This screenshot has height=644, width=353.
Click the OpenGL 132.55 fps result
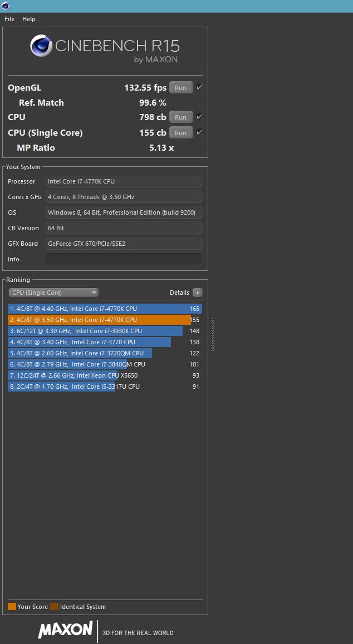click(145, 87)
